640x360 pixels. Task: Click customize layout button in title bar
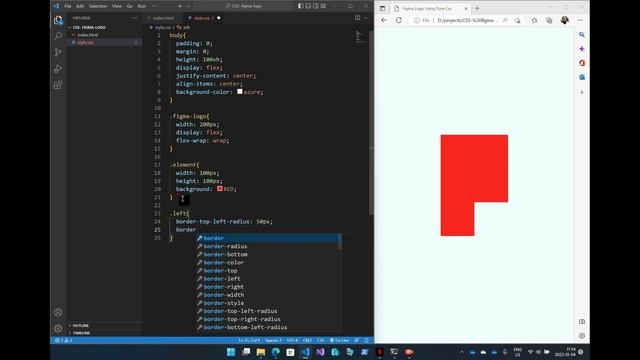[x=323, y=6]
